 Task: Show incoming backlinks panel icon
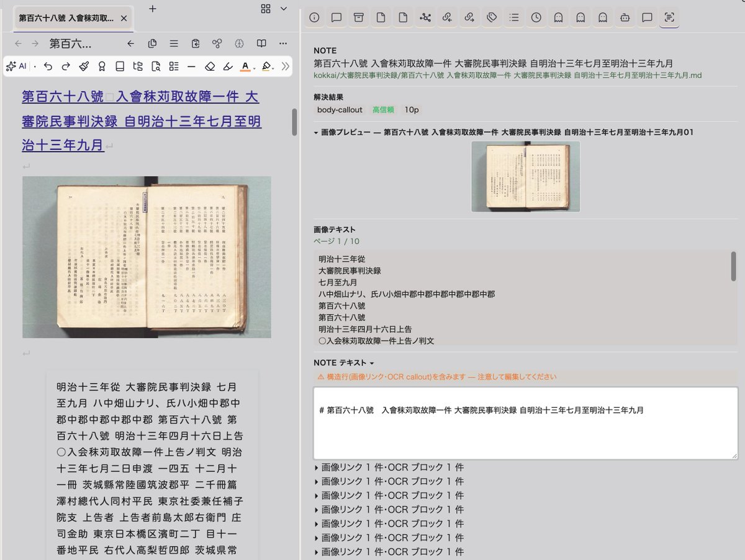[x=447, y=17]
